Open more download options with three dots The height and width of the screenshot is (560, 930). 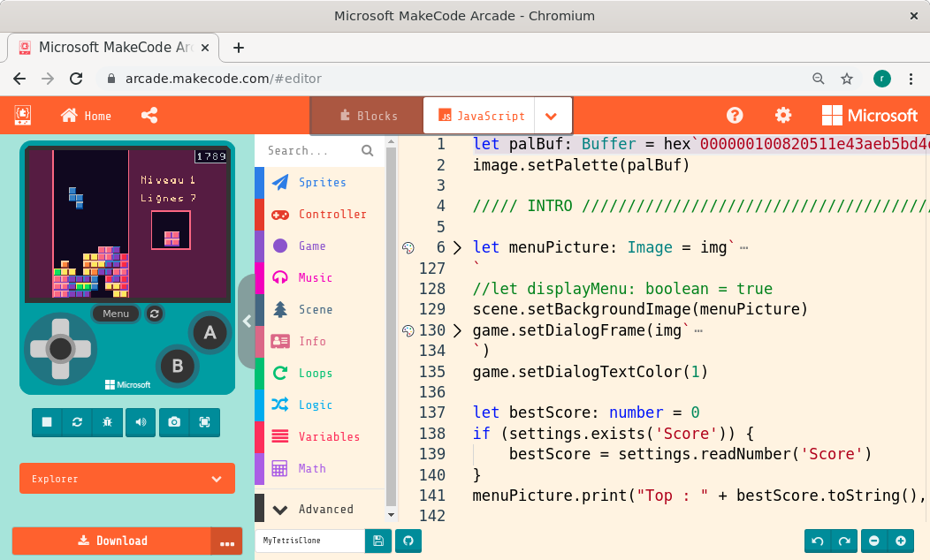click(x=227, y=541)
